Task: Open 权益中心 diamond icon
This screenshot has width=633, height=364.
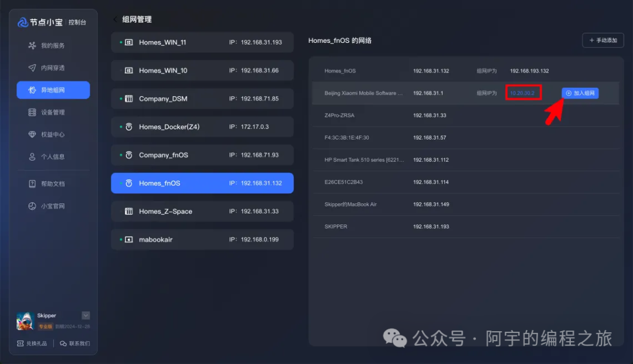Action: click(32, 135)
